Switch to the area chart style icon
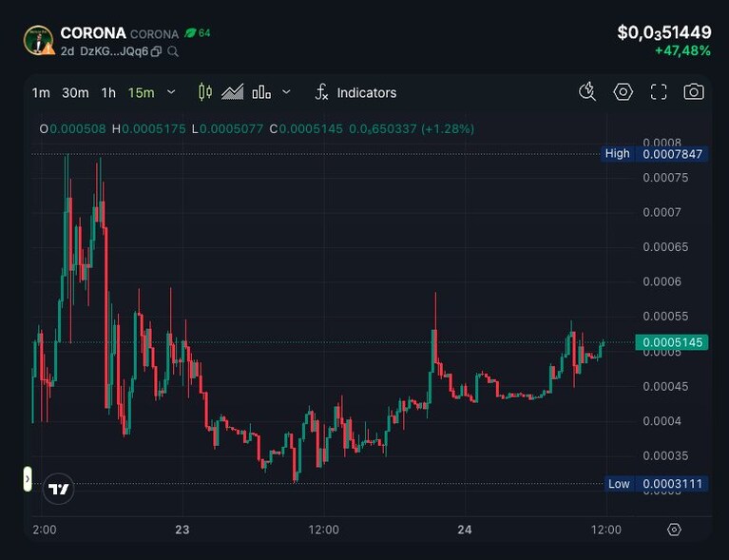 point(233,92)
